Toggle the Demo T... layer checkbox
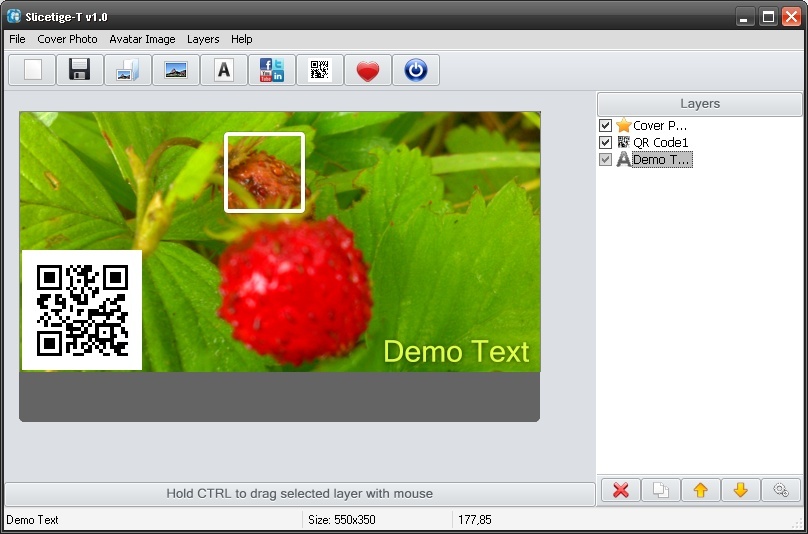The image size is (808, 534). click(605, 159)
